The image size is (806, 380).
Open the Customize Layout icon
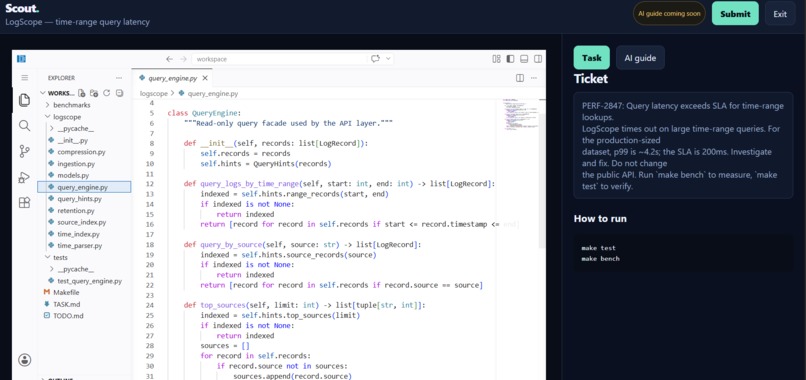[496, 59]
